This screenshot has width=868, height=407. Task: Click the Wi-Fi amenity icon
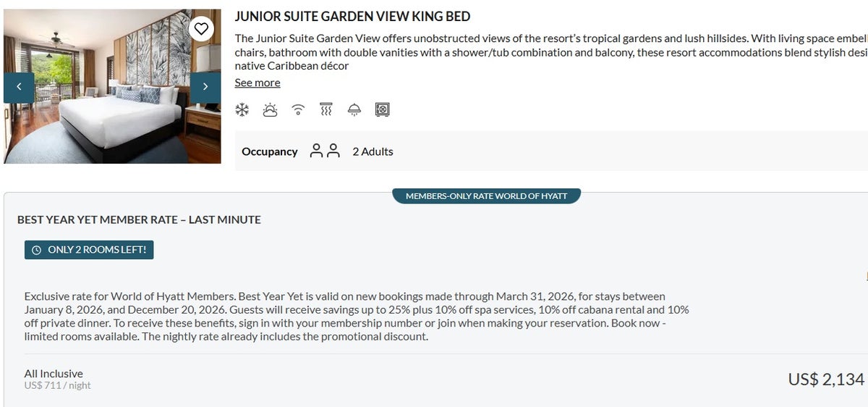point(298,110)
